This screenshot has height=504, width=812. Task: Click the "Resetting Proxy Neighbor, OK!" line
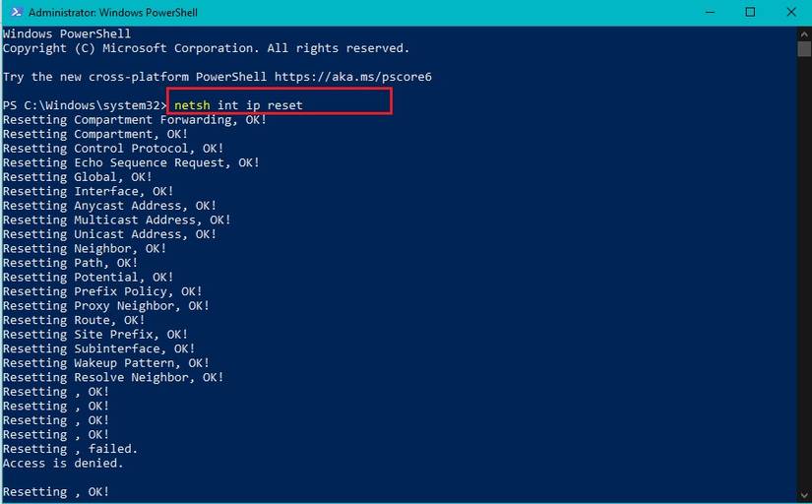click(x=106, y=306)
